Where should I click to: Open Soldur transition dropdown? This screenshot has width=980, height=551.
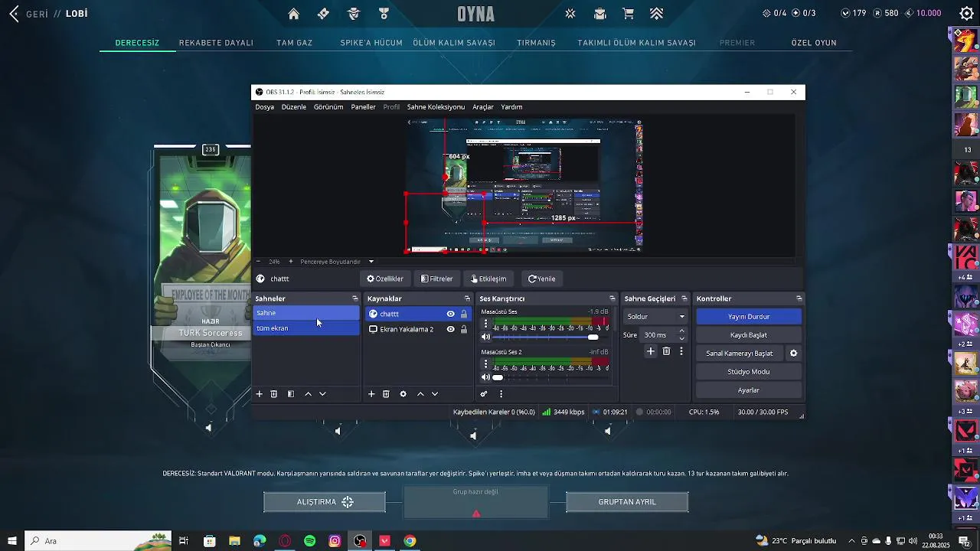coord(656,316)
